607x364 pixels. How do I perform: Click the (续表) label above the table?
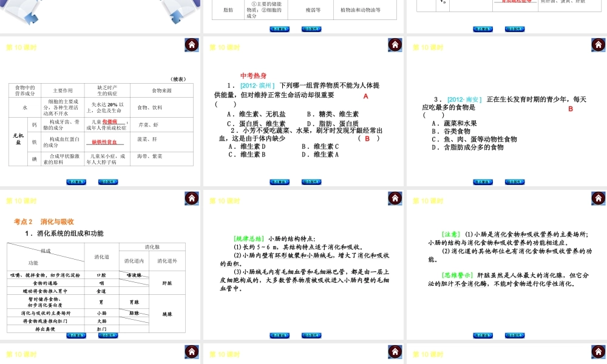[178, 79]
